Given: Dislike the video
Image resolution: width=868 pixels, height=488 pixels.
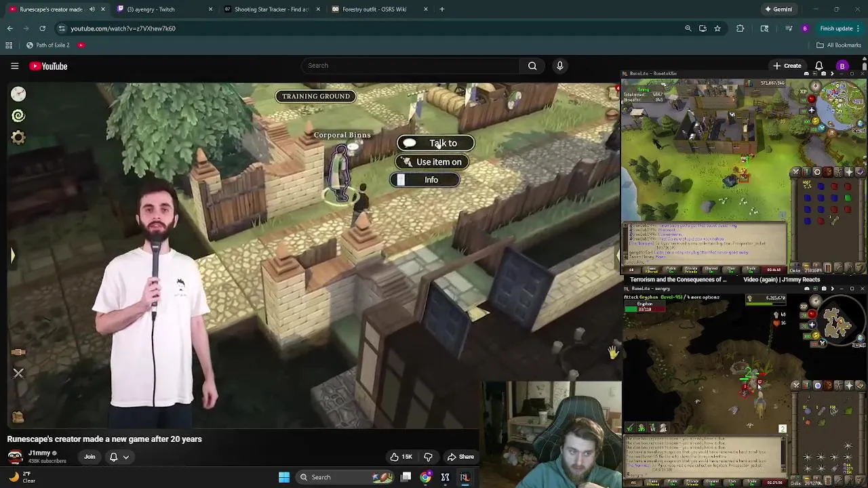Looking at the screenshot, I should coord(428,457).
